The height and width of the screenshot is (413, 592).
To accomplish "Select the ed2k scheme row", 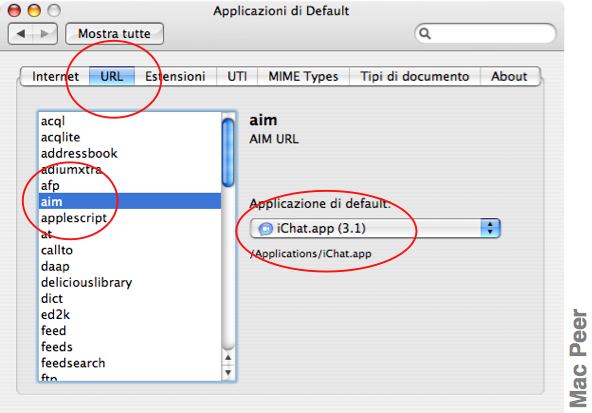I will [130, 314].
